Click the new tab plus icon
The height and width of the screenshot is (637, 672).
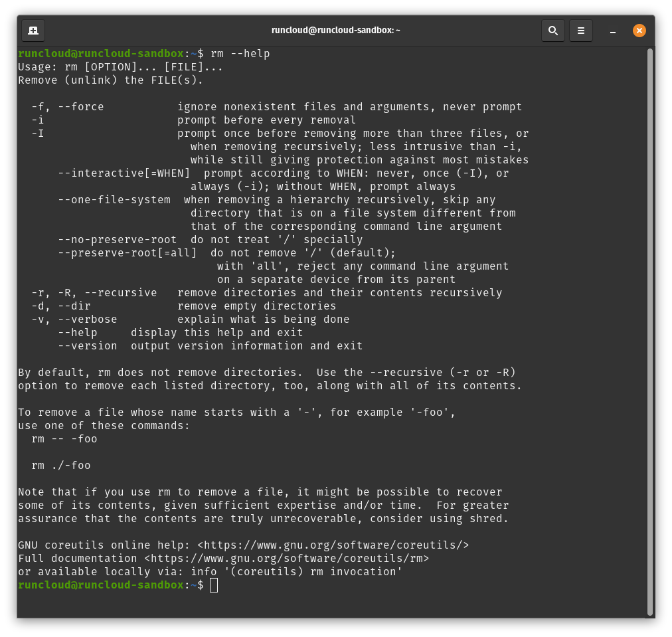(33, 30)
